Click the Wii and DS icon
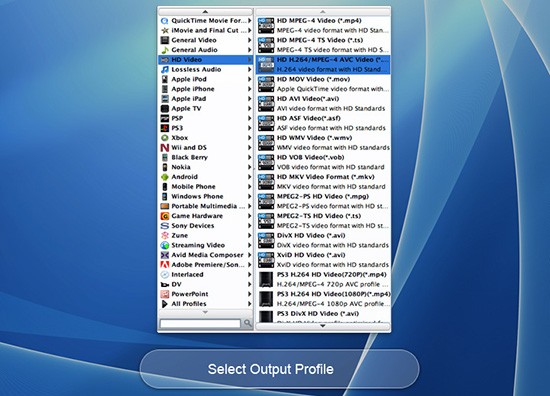This screenshot has width=550, height=396. (x=165, y=148)
